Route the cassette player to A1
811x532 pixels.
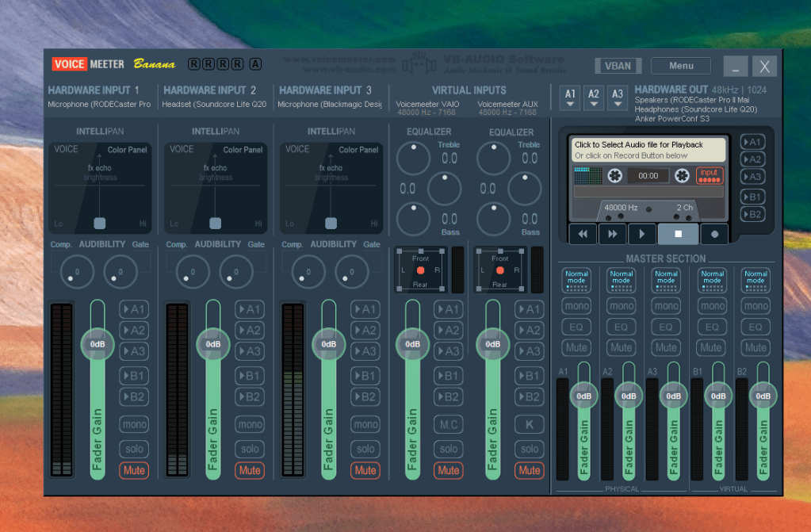[752, 142]
